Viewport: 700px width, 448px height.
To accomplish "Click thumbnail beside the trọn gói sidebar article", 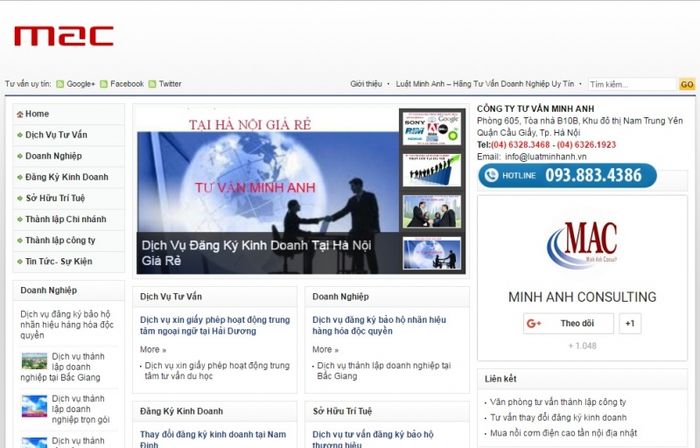I will pos(34,406).
